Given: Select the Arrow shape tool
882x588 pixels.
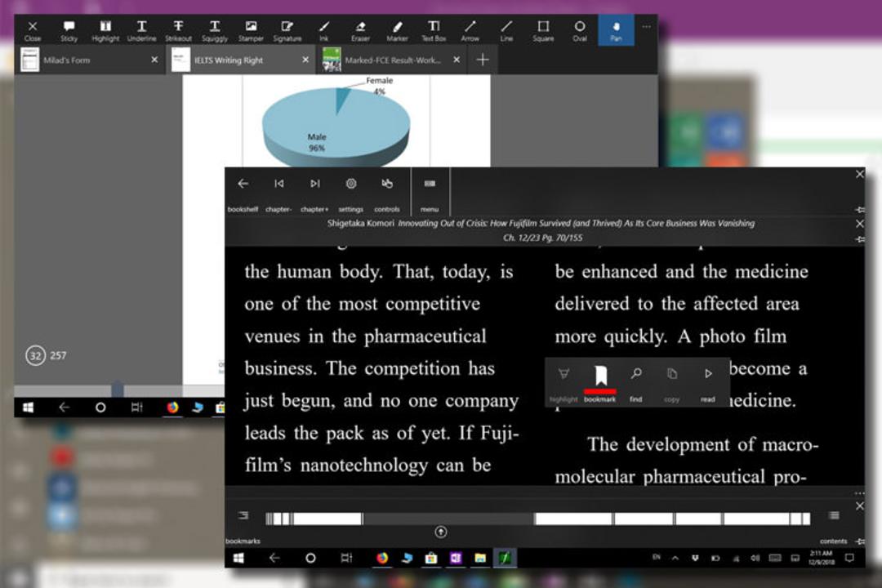Looking at the screenshot, I should coord(470,31).
